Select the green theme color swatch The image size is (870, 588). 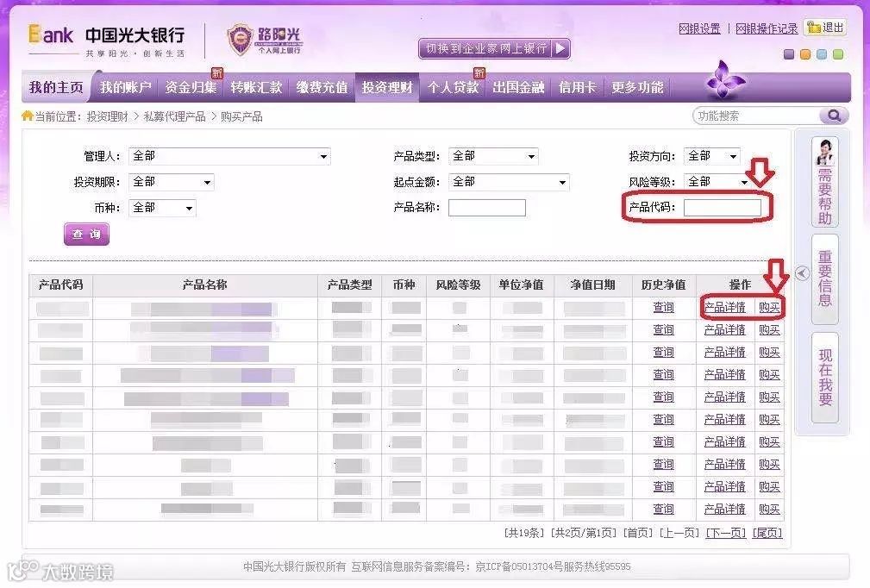click(838, 54)
